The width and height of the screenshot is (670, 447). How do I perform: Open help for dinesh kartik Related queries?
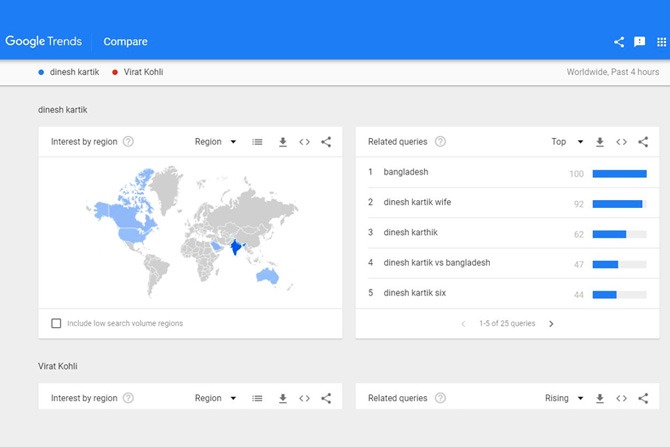click(x=440, y=141)
